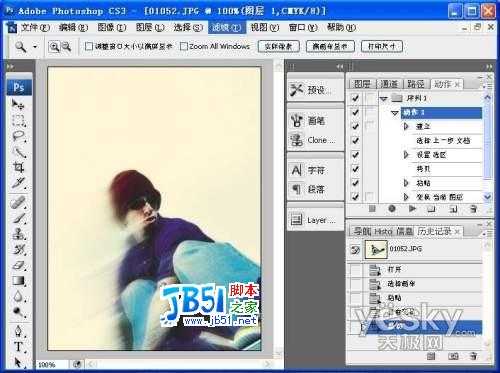This screenshot has width=500, height=373.
Task: Select the Magic Wand tool
Action: point(19,152)
